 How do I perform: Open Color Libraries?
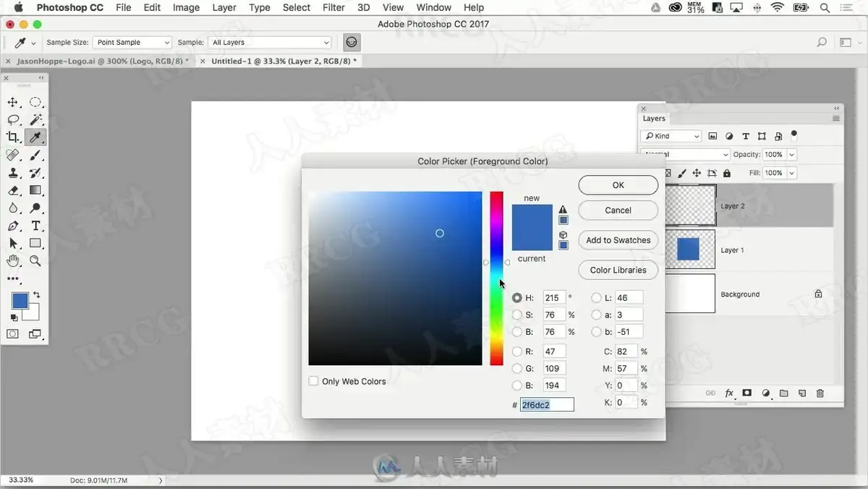tap(618, 270)
